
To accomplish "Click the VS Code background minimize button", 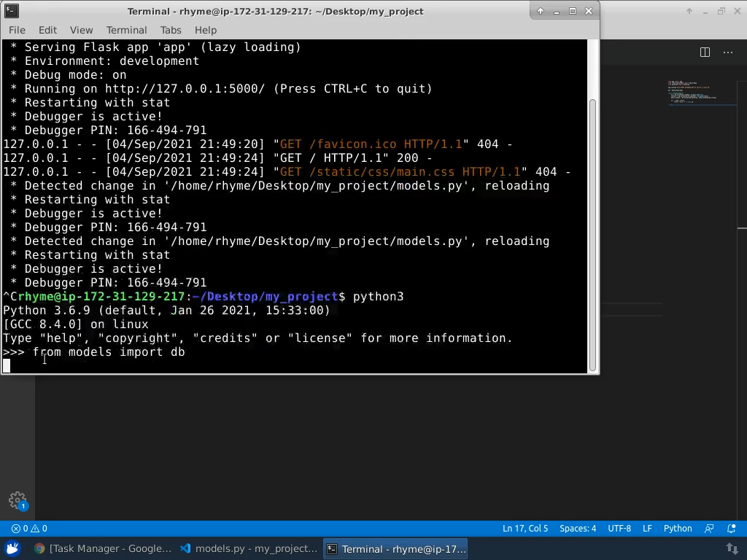I will pyautogui.click(x=705, y=11).
